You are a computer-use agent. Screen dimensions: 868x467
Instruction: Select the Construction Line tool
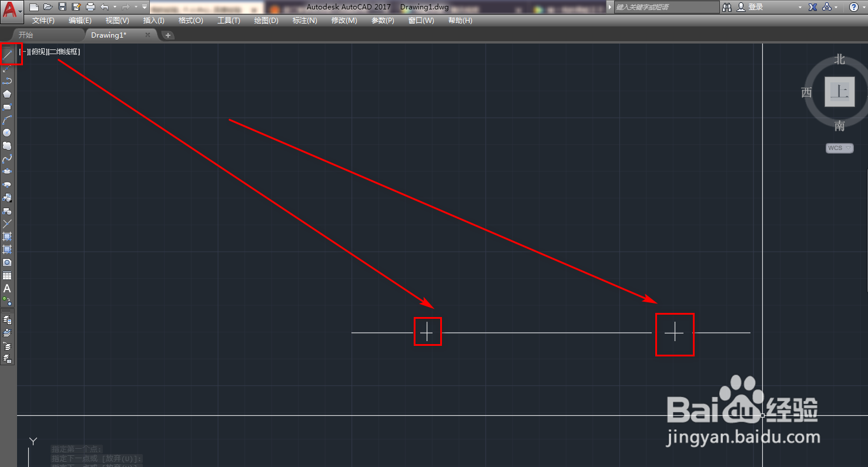pyautogui.click(x=8, y=68)
